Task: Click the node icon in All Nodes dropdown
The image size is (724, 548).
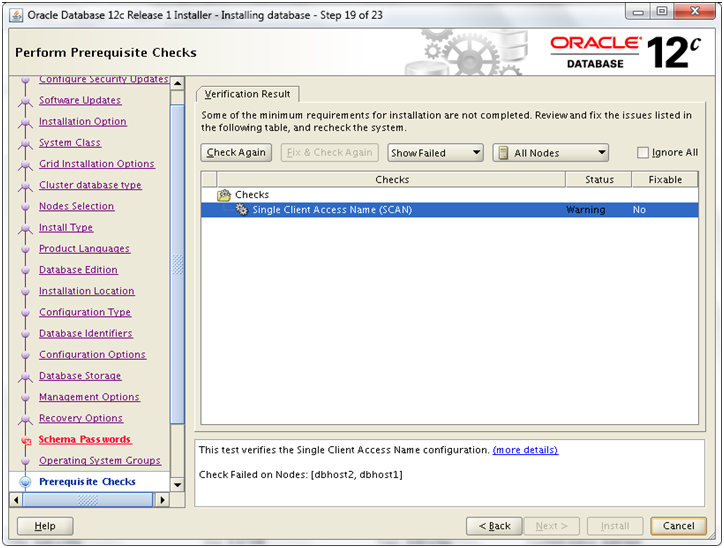Action: pos(503,153)
